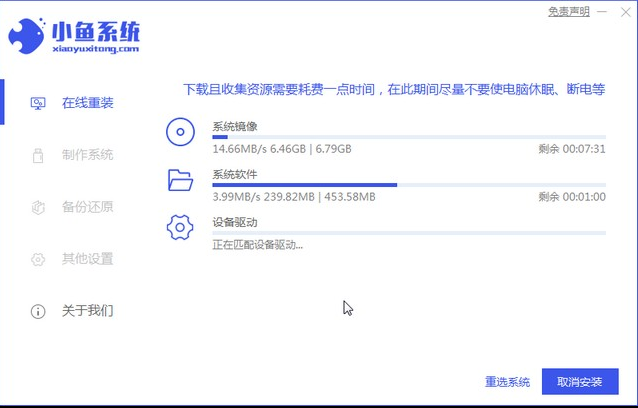Click the 备份还原 sidebar icon

click(38, 207)
